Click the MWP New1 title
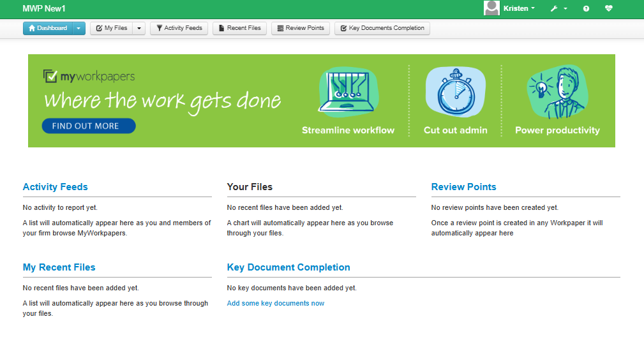The image size is (644, 349). click(x=44, y=9)
